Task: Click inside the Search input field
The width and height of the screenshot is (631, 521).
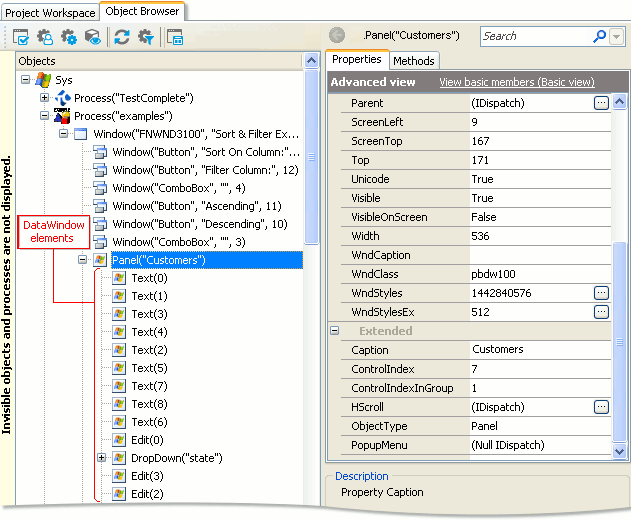Action: coord(534,36)
